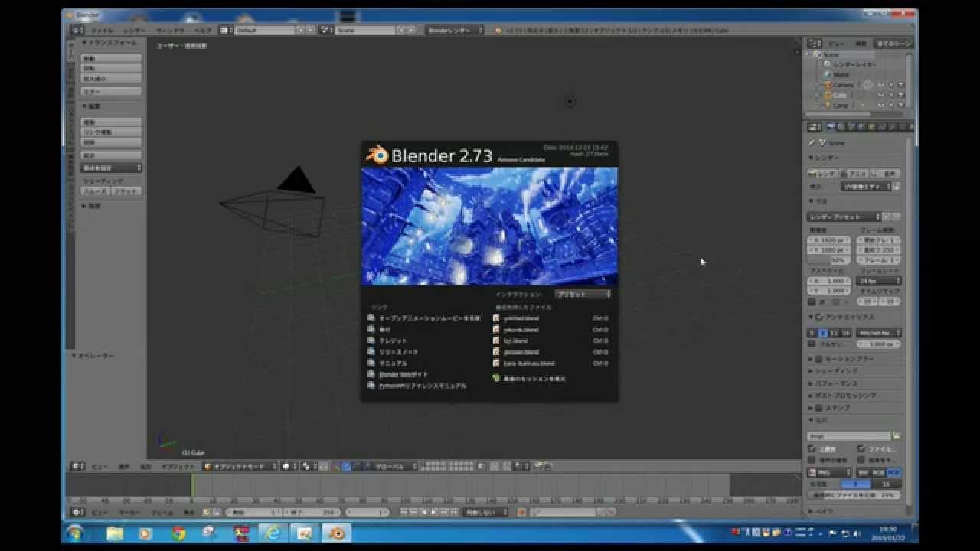
Task: Select the Camera object in outliner
Action: (x=843, y=85)
